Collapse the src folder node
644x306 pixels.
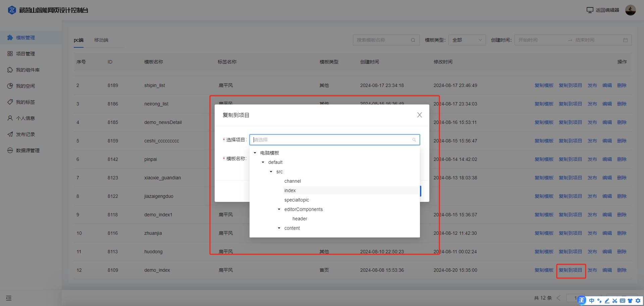click(271, 172)
